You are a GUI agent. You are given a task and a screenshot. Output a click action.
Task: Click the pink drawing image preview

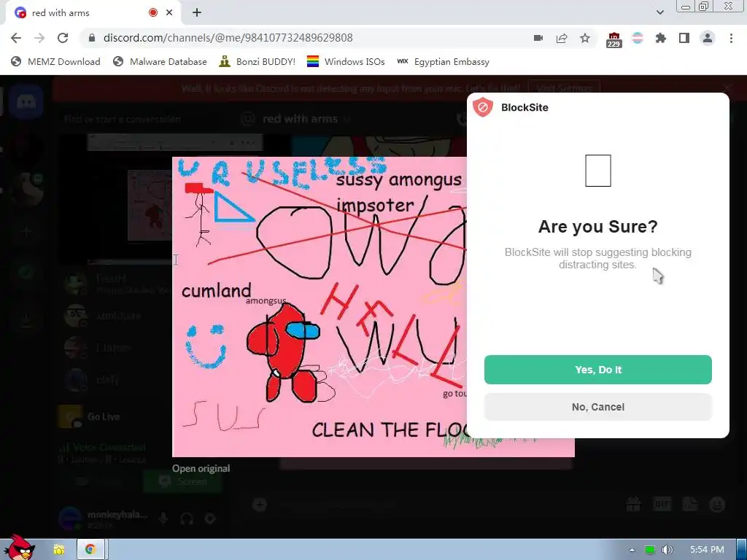click(320, 307)
